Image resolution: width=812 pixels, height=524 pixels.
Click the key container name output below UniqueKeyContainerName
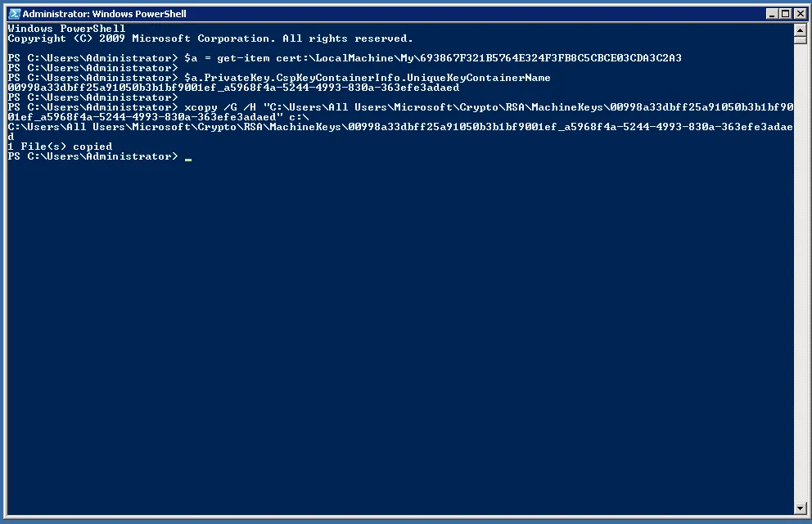click(x=233, y=88)
